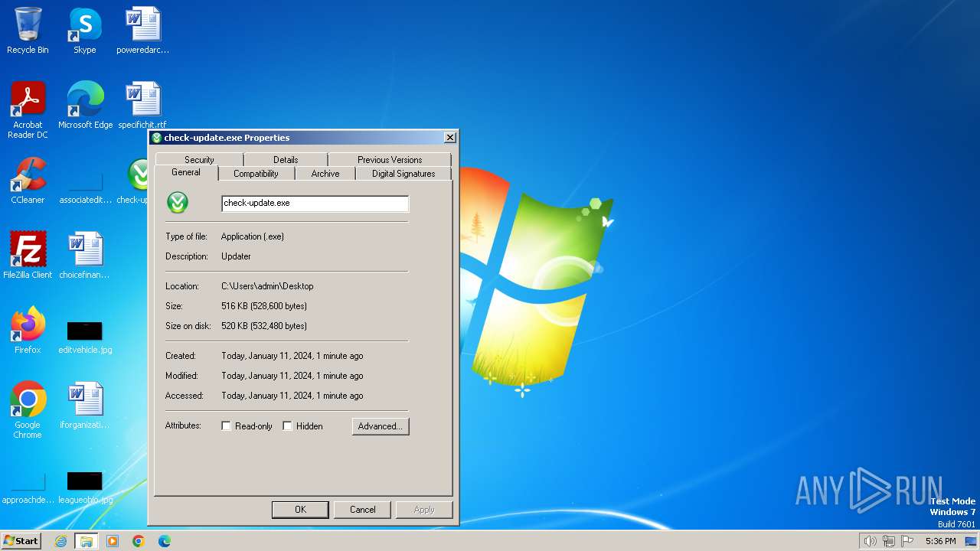This screenshot has width=980, height=551.
Task: Select the General tab
Action: [186, 173]
